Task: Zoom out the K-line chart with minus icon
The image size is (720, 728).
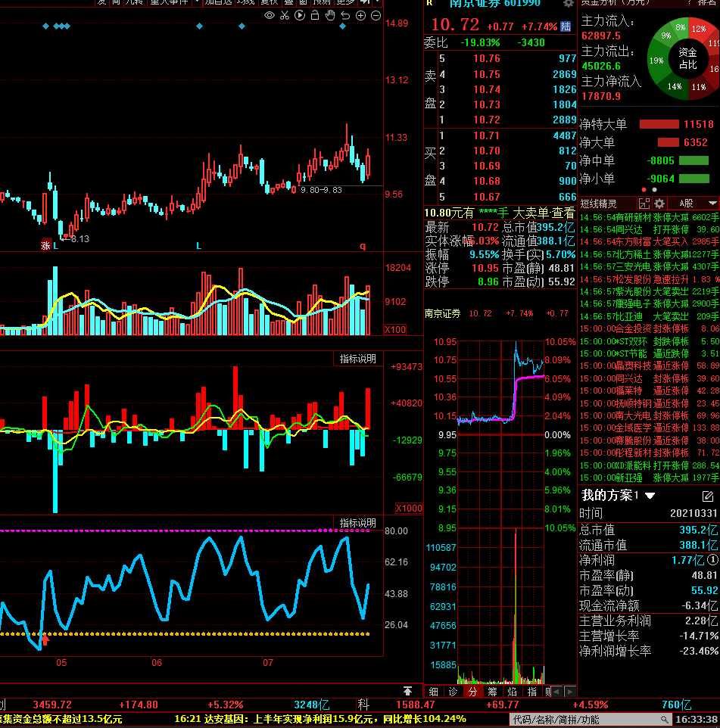Action: (x=376, y=15)
